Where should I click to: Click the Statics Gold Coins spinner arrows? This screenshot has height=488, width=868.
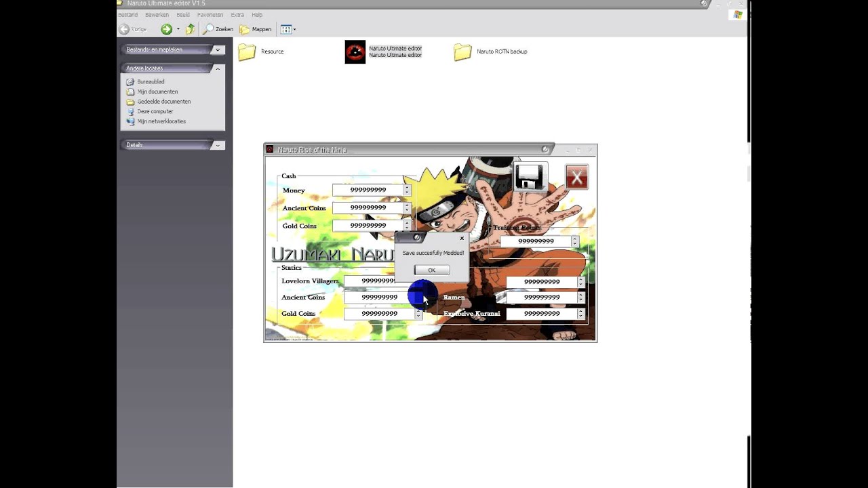tap(418, 313)
